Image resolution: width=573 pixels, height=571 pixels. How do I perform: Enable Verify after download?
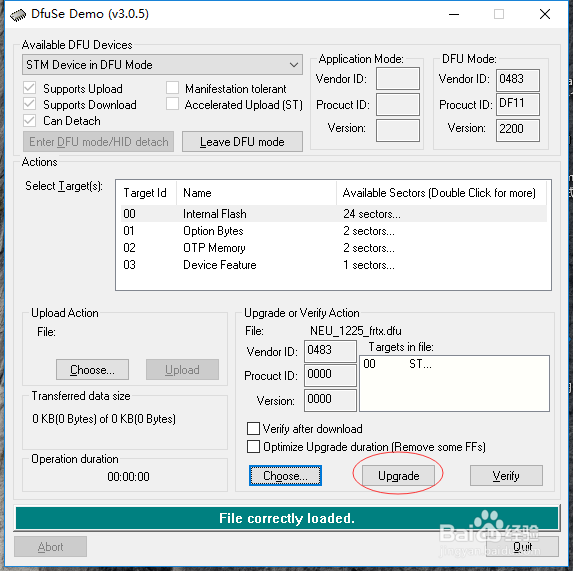click(253, 429)
